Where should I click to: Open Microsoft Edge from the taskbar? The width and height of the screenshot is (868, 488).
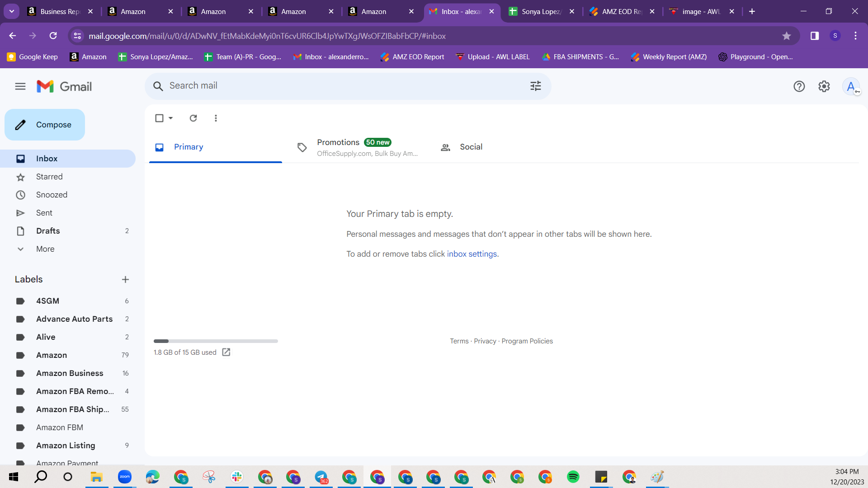pyautogui.click(x=152, y=477)
